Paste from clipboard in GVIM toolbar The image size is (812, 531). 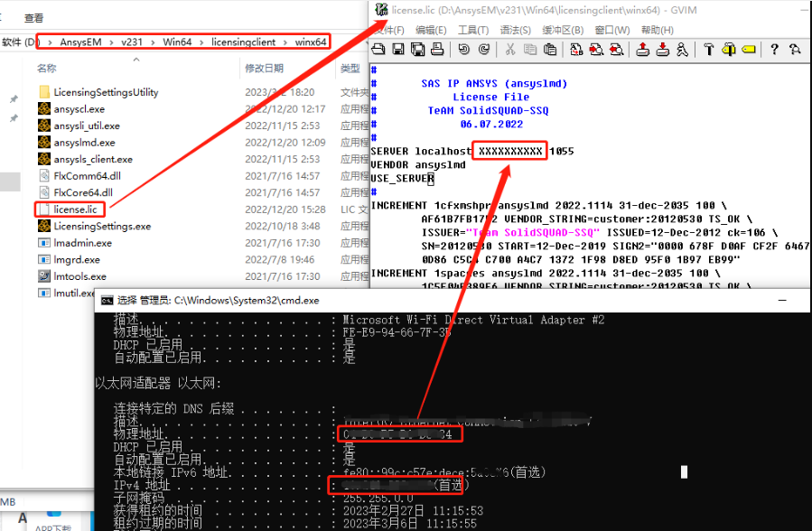point(550,49)
